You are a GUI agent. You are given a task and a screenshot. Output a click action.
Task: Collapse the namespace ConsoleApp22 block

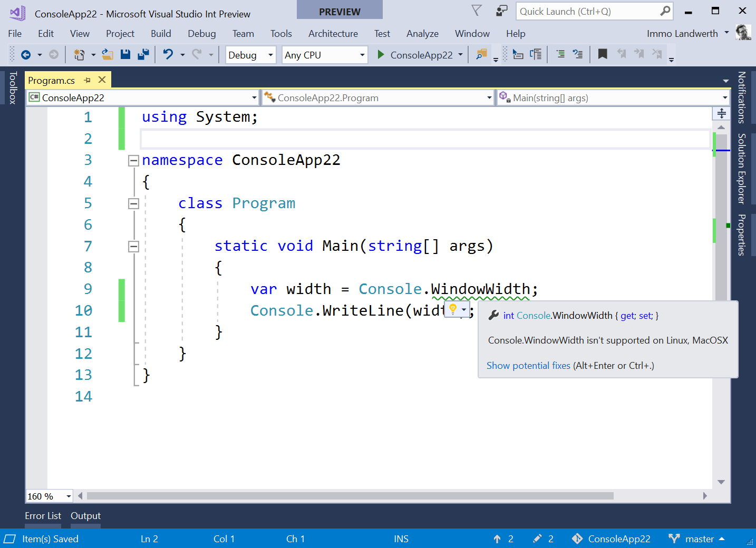point(133,161)
